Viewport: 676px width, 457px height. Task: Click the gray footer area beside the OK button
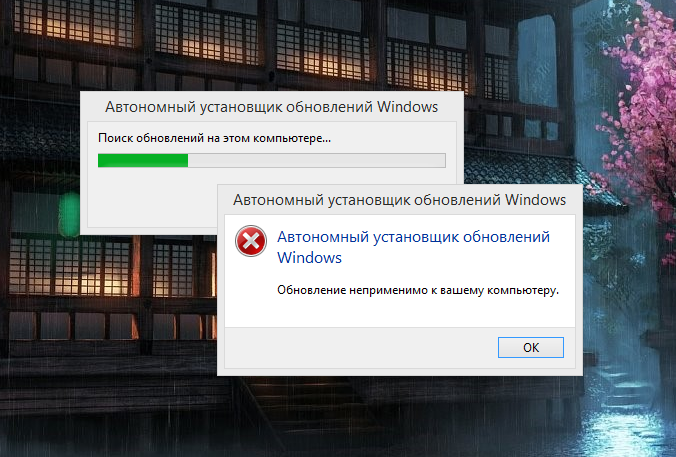361,347
